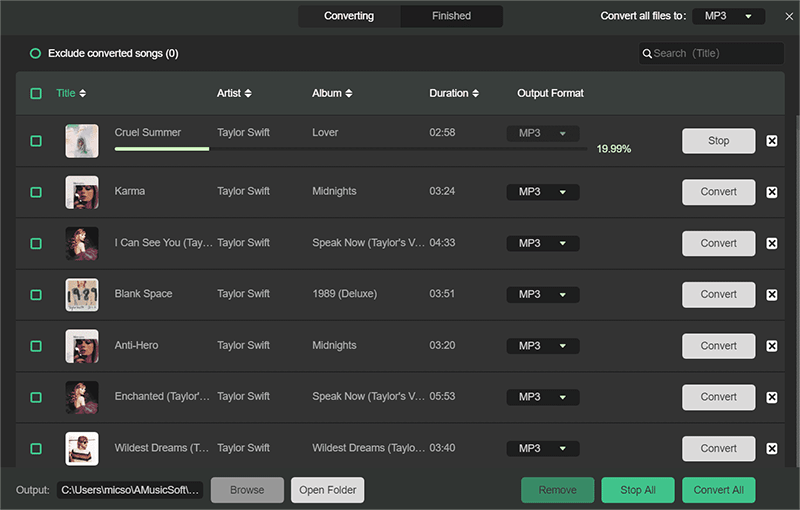800x510 pixels.
Task: Check the Cruel Summer checkbox
Action: pyautogui.click(x=36, y=141)
